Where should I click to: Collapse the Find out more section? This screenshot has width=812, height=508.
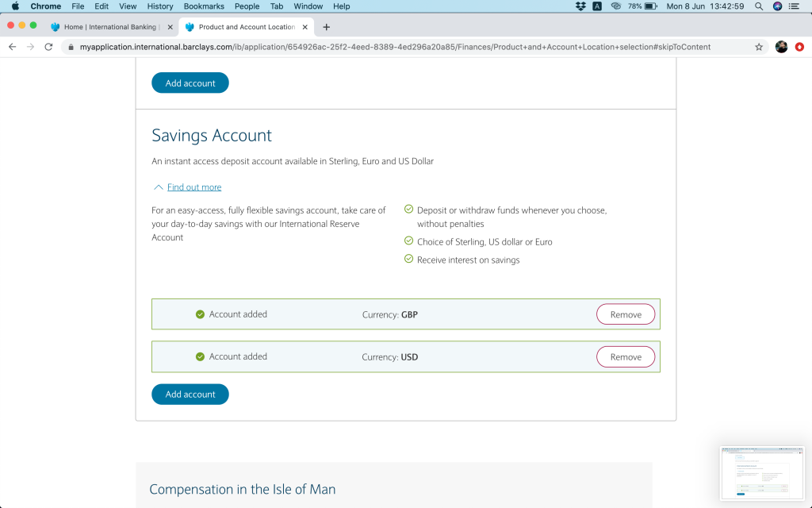[187, 187]
